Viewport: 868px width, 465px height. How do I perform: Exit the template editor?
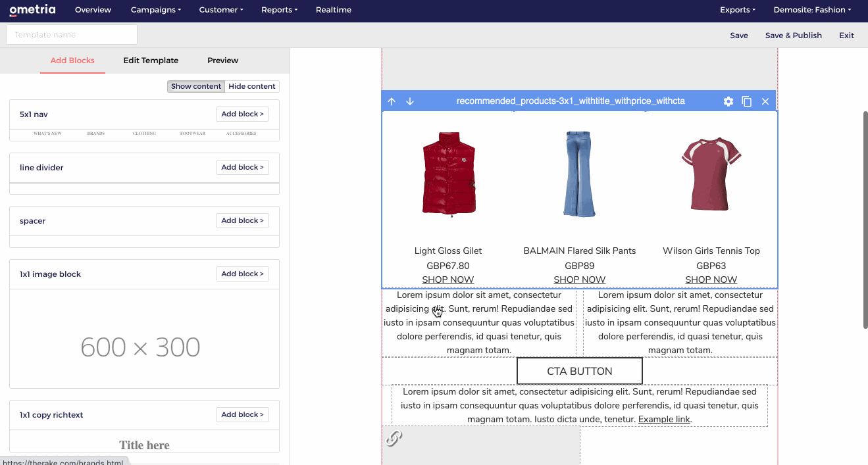(x=846, y=36)
